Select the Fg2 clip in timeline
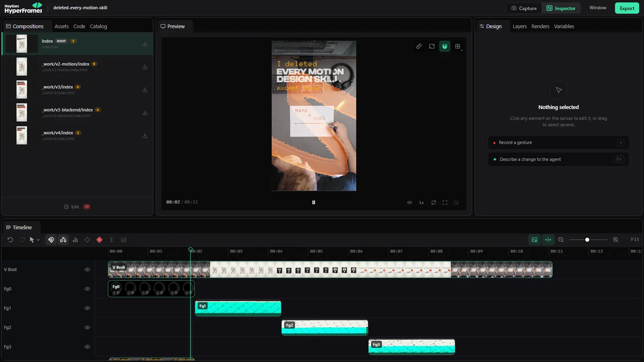This screenshot has width=644, height=362. pos(325,327)
